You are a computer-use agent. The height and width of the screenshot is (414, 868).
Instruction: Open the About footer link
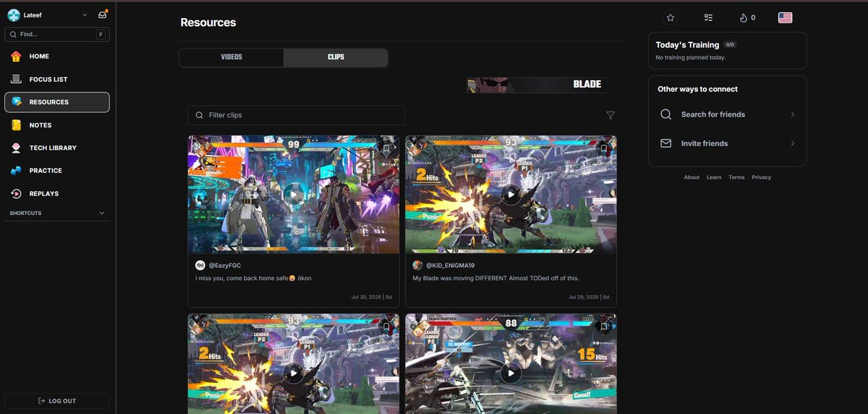[692, 177]
